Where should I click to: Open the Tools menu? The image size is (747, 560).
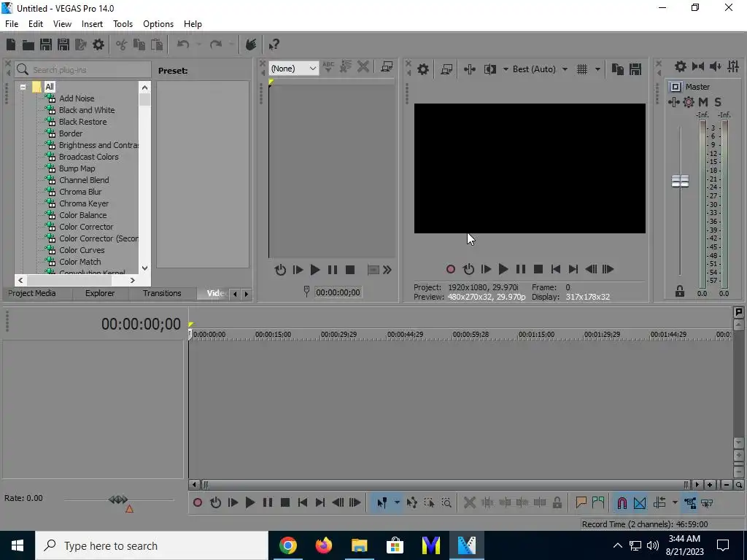pos(123,24)
